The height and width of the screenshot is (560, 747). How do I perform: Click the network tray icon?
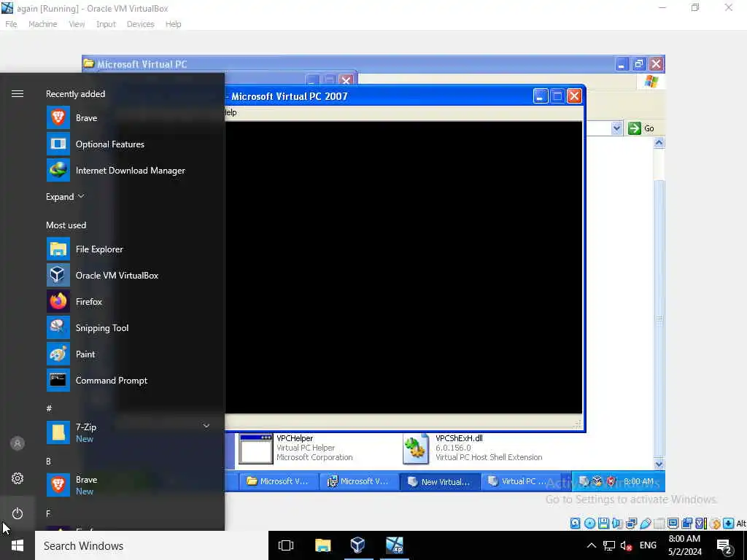(x=608, y=545)
